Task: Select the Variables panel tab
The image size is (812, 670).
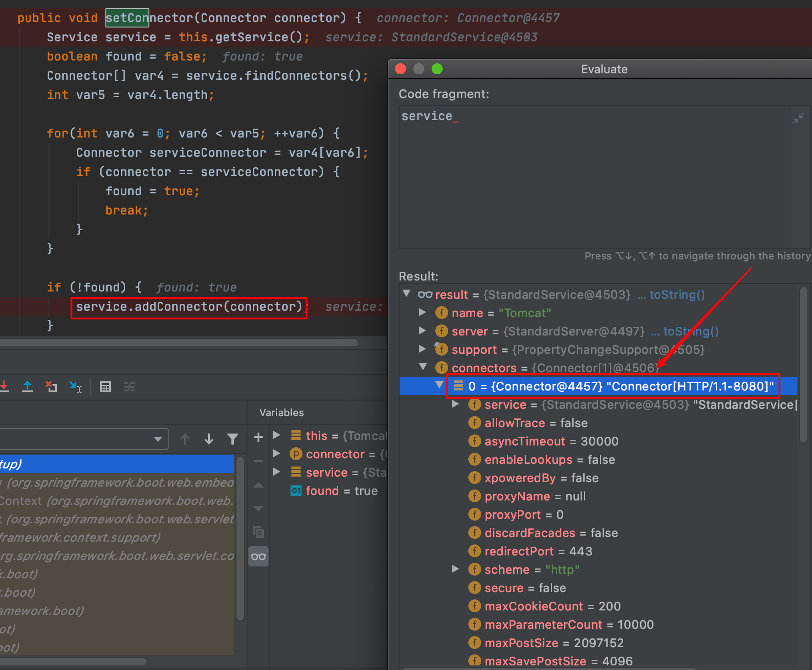Action: click(x=281, y=412)
